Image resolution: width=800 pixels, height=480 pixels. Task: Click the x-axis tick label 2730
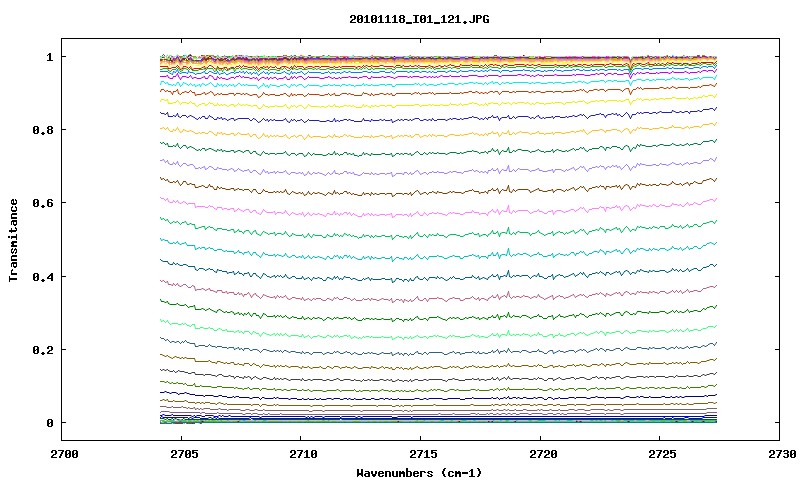(x=782, y=454)
